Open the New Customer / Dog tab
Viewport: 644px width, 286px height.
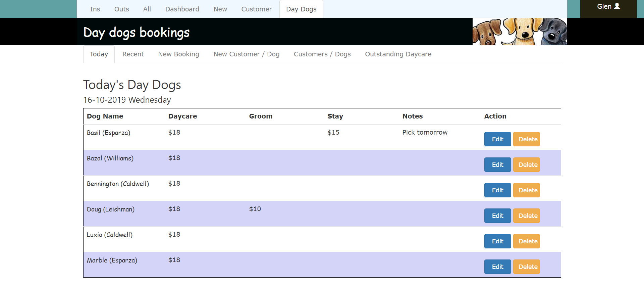(246, 54)
